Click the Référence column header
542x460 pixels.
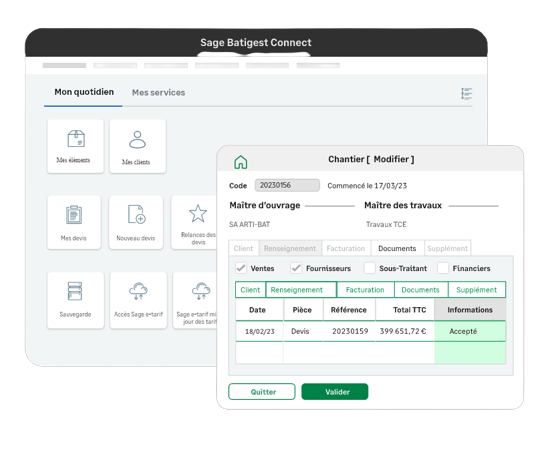click(349, 310)
